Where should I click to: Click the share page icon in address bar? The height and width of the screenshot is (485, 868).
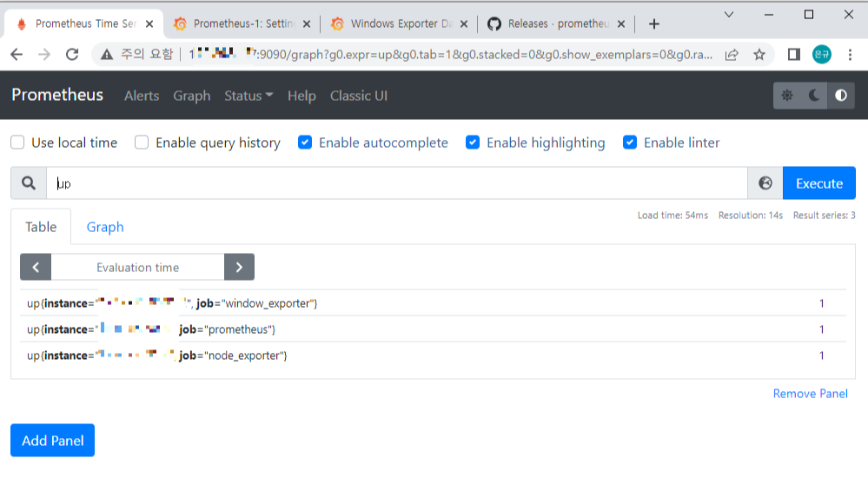tap(732, 54)
